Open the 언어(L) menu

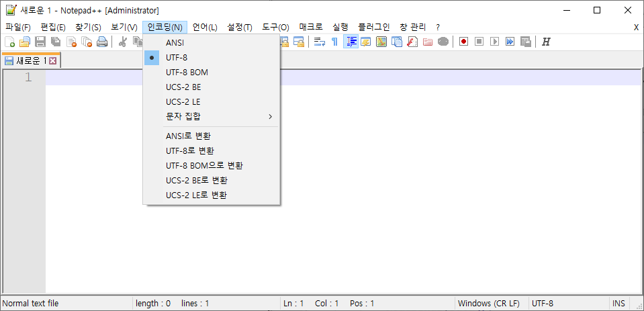tap(205, 28)
